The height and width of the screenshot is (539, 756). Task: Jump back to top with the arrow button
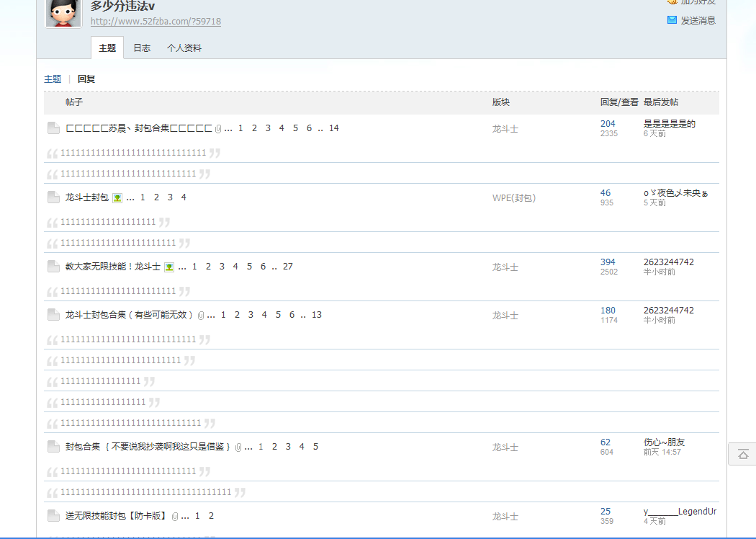[x=743, y=454]
